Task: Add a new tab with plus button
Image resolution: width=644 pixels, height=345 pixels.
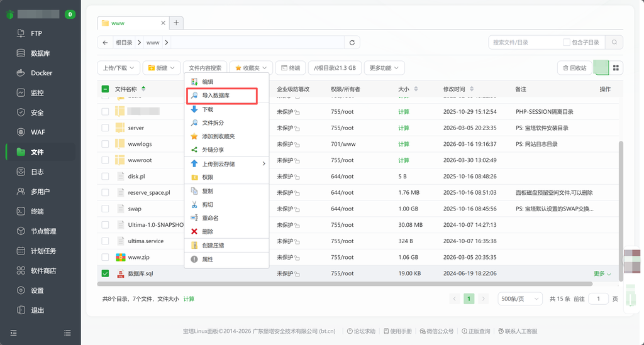Action: click(x=176, y=23)
